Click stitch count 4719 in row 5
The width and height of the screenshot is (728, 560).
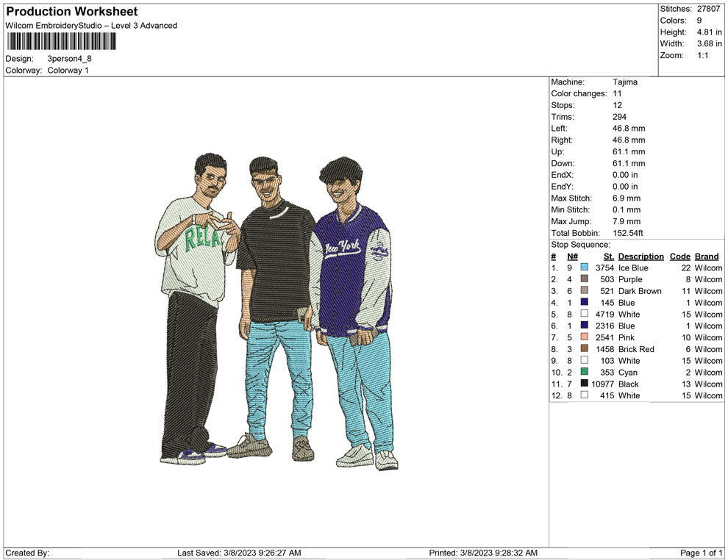coord(604,314)
